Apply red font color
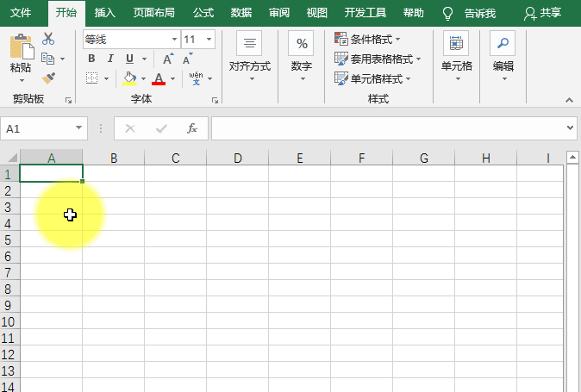Image resolution: width=581 pixels, height=392 pixels. [x=159, y=78]
